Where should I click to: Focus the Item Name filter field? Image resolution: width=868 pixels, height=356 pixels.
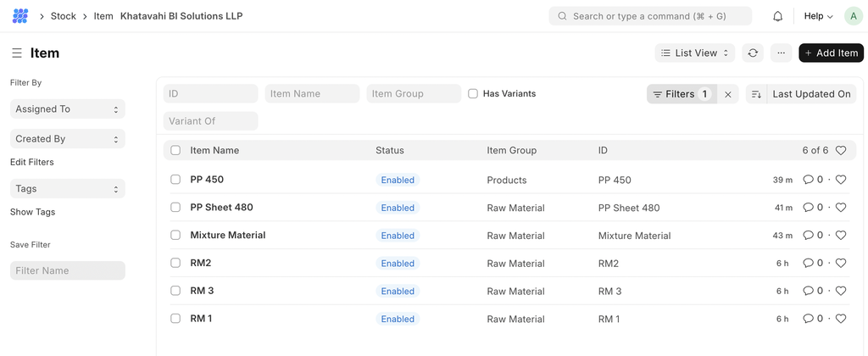(312, 94)
